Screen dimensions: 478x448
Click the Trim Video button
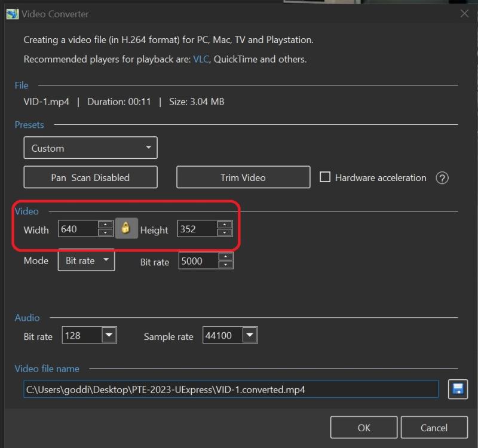243,177
